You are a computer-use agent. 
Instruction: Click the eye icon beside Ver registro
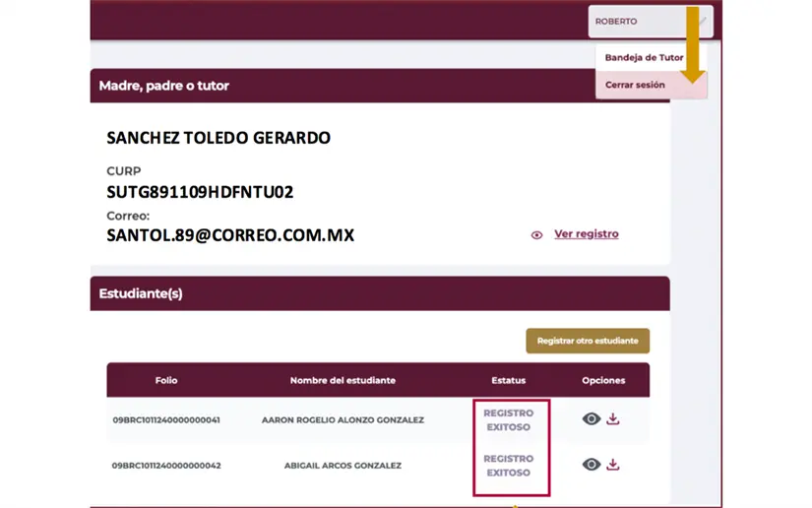536,235
